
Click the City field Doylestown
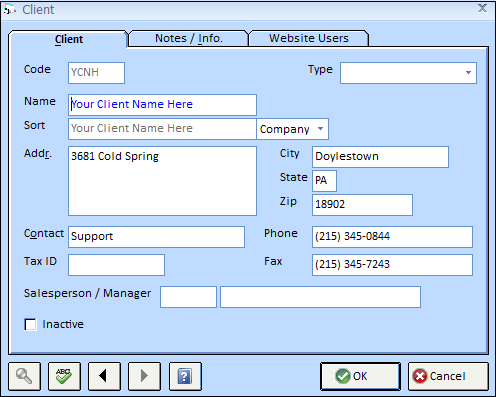click(x=380, y=157)
